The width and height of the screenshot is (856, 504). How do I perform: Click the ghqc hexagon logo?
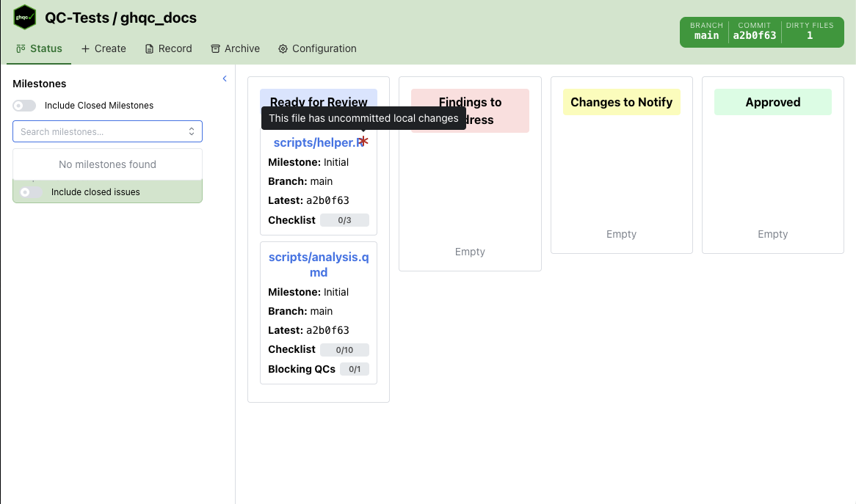tap(25, 18)
